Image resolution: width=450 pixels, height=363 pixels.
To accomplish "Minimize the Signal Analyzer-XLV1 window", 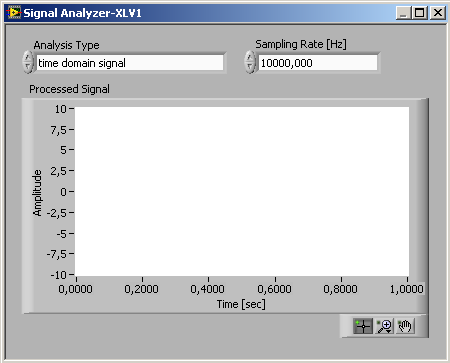I will (x=404, y=13).
